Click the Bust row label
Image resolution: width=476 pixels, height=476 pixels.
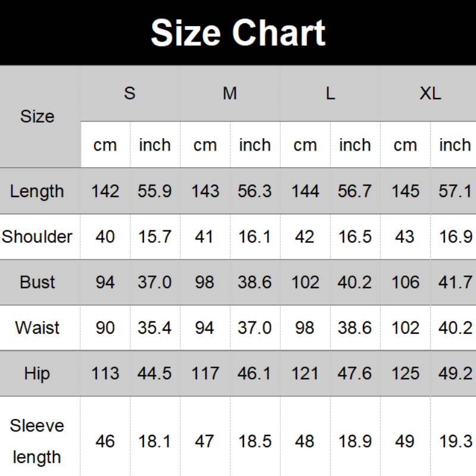tap(37, 282)
